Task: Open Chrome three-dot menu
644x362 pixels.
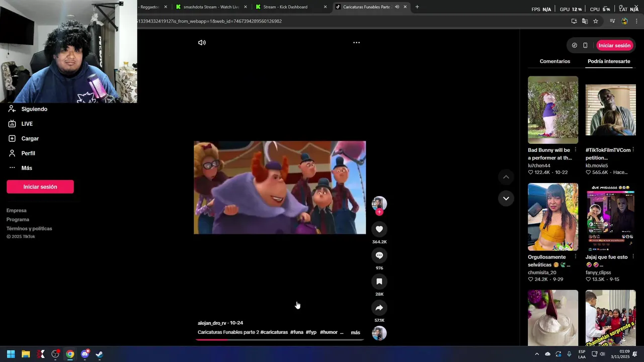Action: (x=636, y=21)
